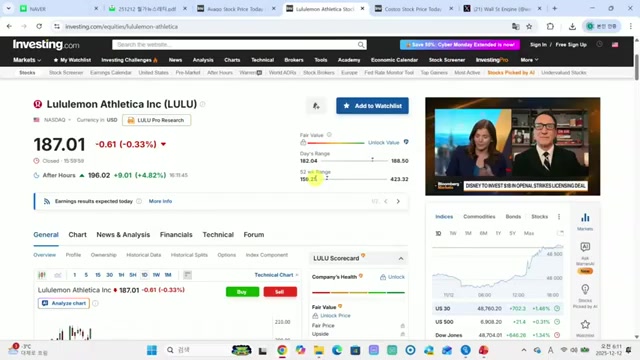640x360 pixels.
Task: Click the info icon next to Lululemon title
Action: pyautogui.click(x=203, y=104)
